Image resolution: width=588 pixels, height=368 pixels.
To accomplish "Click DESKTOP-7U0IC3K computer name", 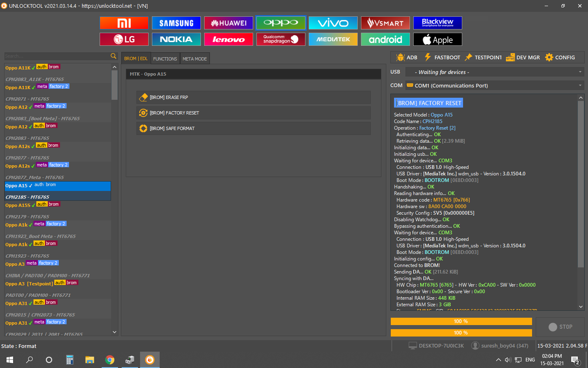I will (x=441, y=346).
